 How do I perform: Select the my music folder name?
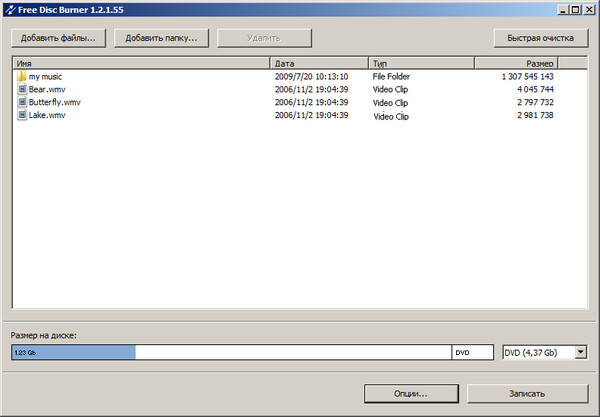pyautogui.click(x=45, y=77)
